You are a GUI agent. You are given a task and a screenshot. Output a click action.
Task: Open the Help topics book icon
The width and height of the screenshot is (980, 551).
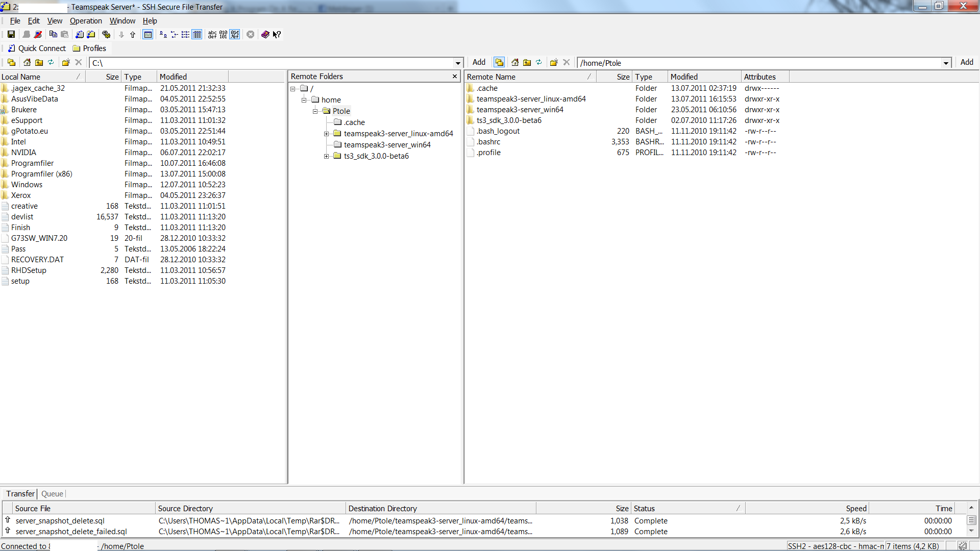click(x=265, y=35)
